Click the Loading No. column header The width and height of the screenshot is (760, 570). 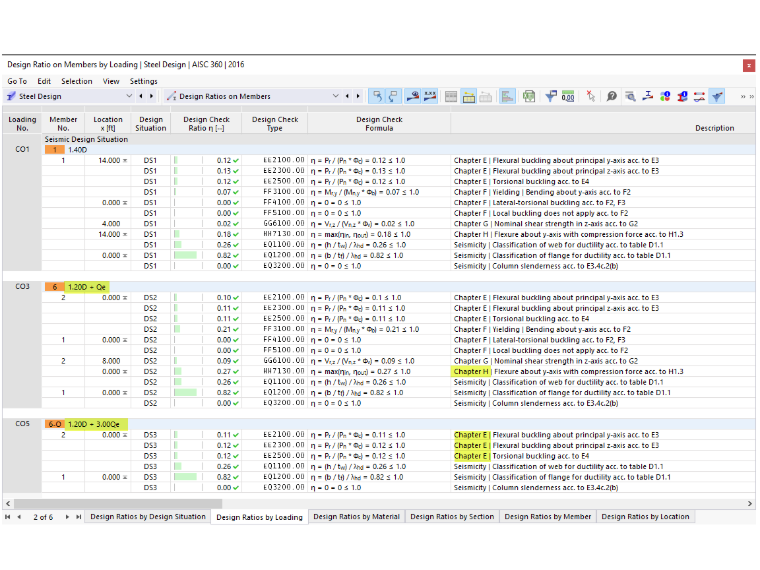[x=22, y=124]
